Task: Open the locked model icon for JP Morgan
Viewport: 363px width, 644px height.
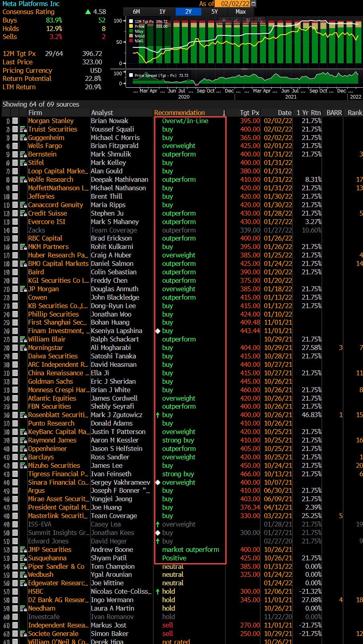Action: click(23, 289)
